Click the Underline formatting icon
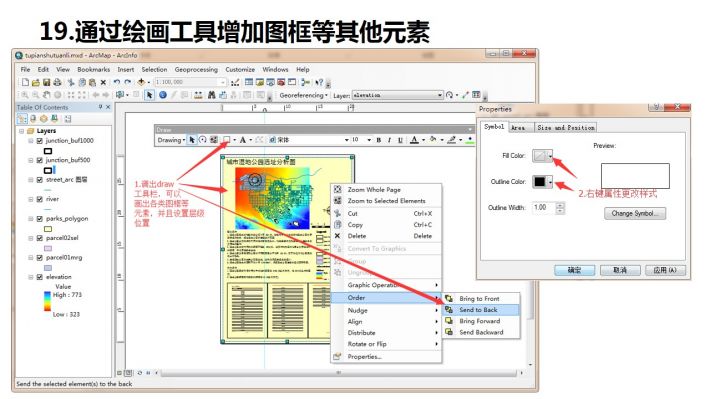The height and width of the screenshot is (399, 710). pos(400,140)
